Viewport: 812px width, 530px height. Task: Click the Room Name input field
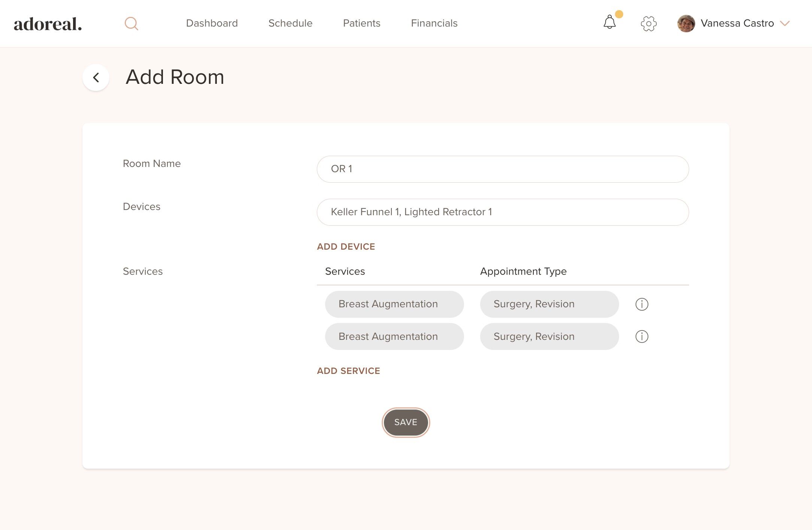pos(503,169)
